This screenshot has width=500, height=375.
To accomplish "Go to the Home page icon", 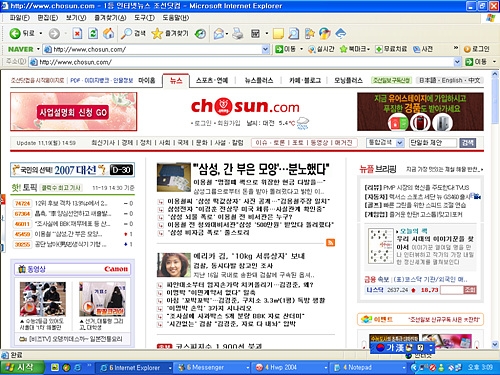I will (x=108, y=33).
